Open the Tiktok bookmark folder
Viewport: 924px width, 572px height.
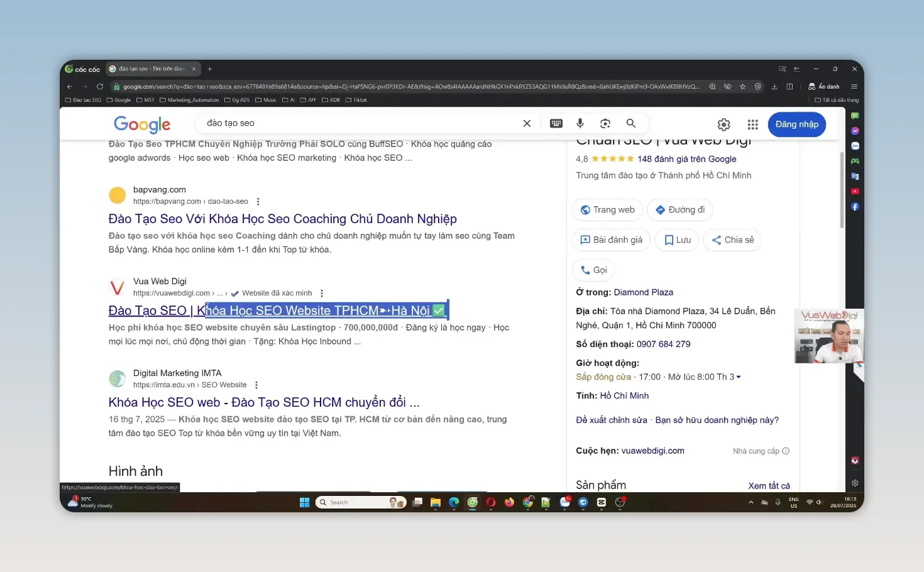click(356, 100)
